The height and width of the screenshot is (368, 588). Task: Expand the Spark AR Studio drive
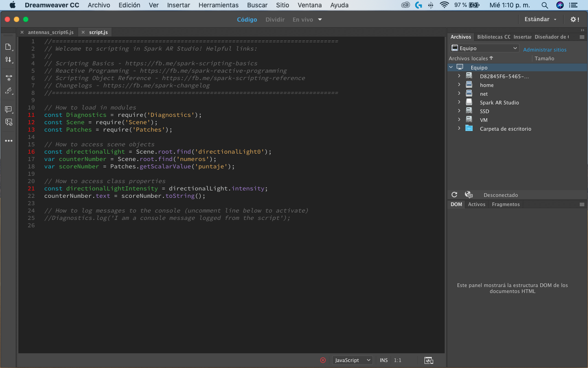(x=459, y=103)
